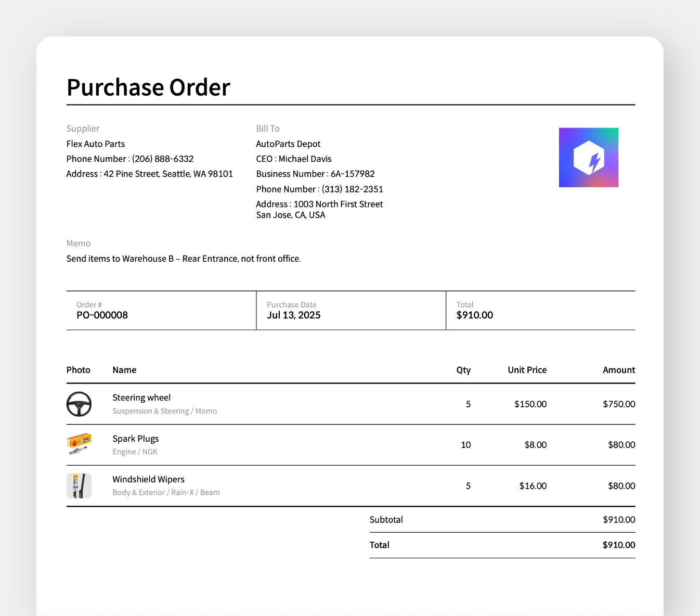Select the Qty column header

(x=463, y=369)
